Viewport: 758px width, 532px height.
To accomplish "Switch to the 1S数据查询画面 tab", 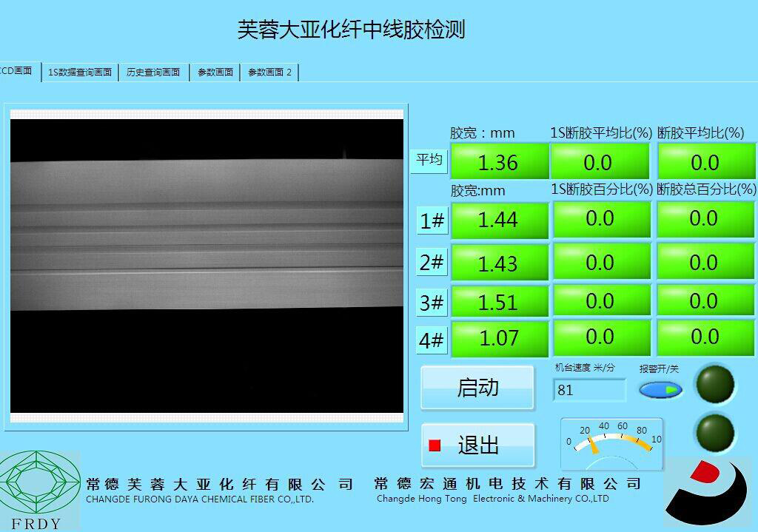I will pos(80,73).
